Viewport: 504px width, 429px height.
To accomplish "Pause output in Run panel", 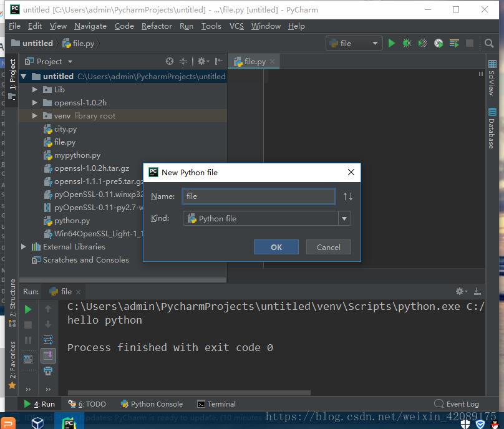I will (x=28, y=340).
